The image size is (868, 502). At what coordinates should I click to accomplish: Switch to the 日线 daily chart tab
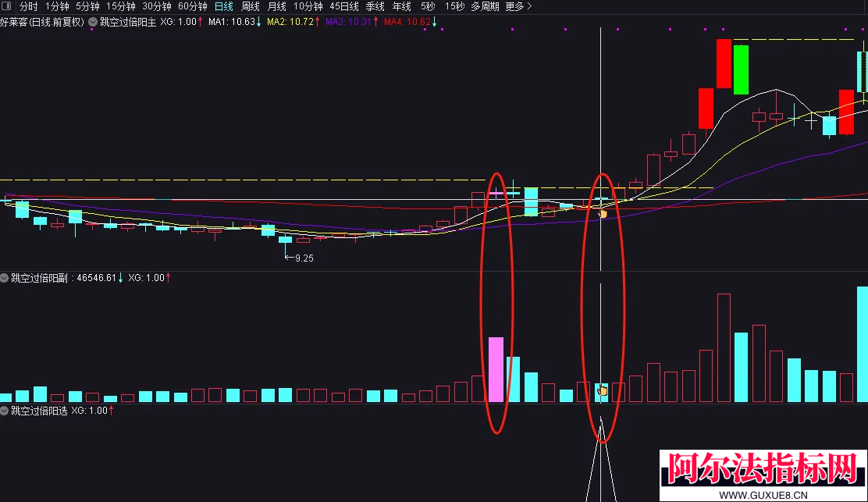[x=224, y=7]
